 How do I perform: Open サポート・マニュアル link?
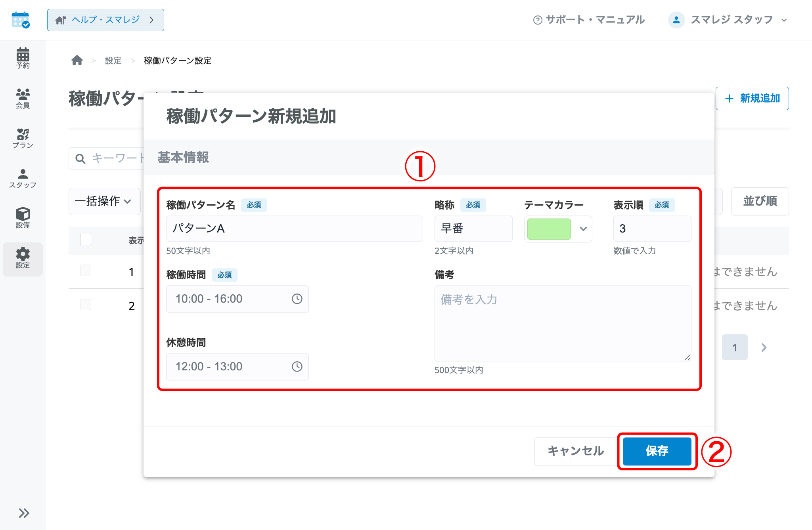[589, 20]
